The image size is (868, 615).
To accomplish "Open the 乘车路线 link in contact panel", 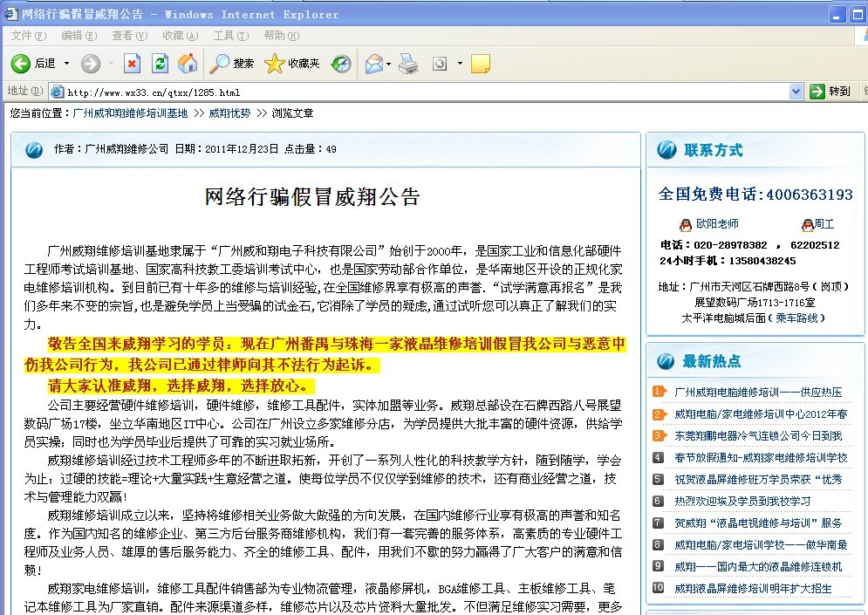I will [x=796, y=318].
